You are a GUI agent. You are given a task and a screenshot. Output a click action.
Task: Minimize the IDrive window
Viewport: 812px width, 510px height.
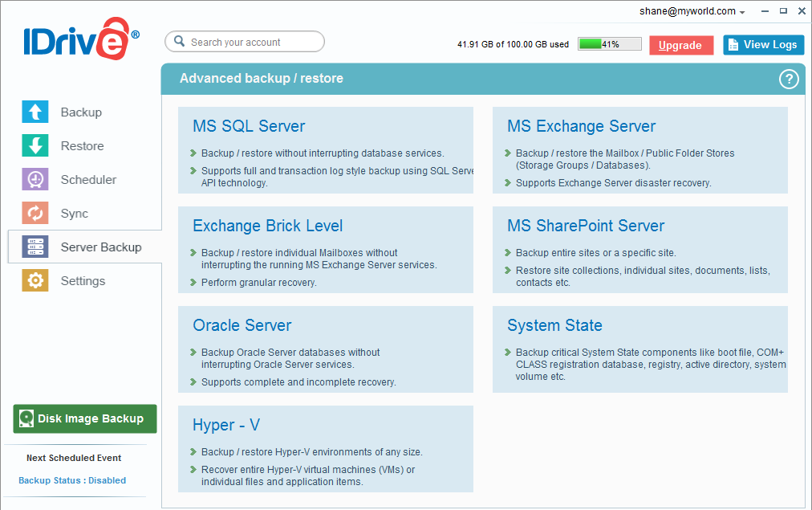(765, 11)
